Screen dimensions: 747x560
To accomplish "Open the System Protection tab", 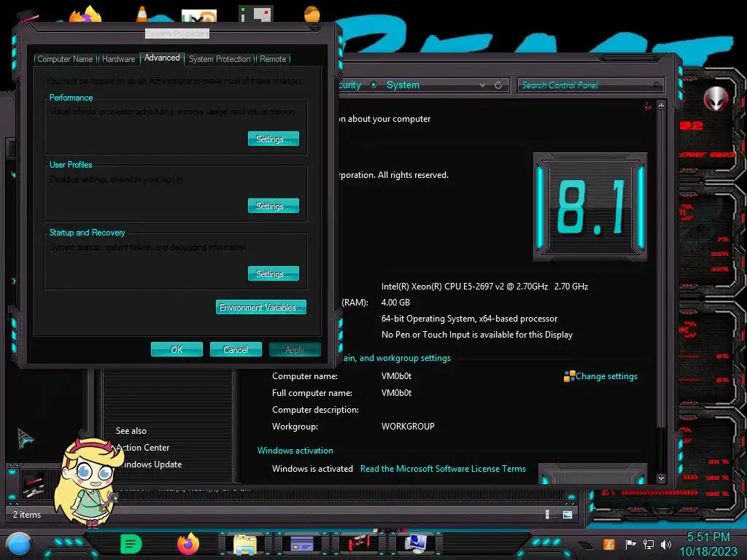I will point(219,59).
